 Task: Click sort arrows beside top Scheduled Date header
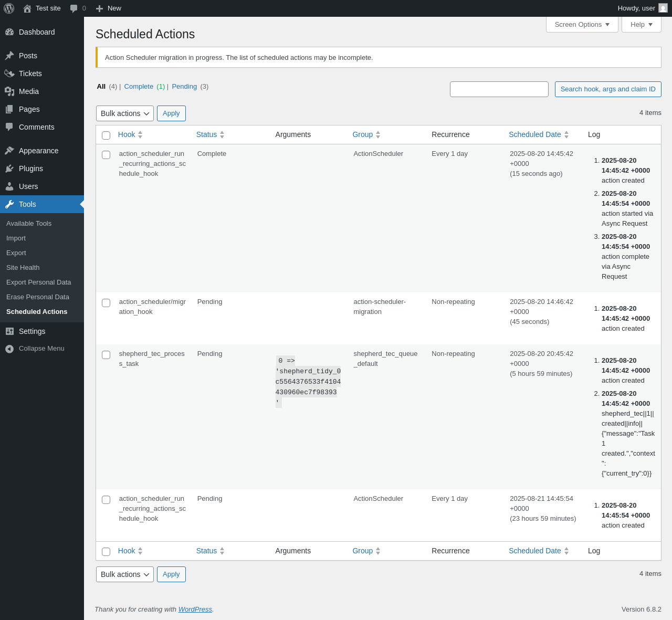click(x=566, y=135)
